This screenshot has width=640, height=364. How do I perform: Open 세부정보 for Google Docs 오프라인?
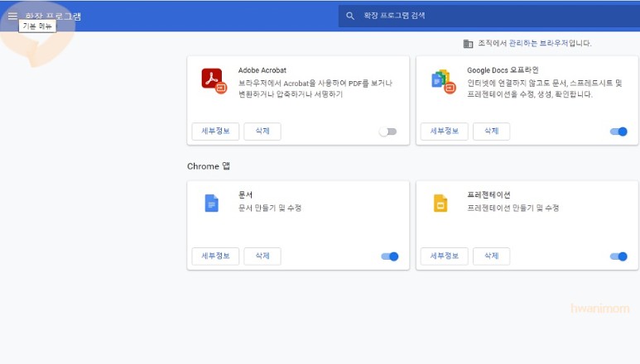coord(445,132)
